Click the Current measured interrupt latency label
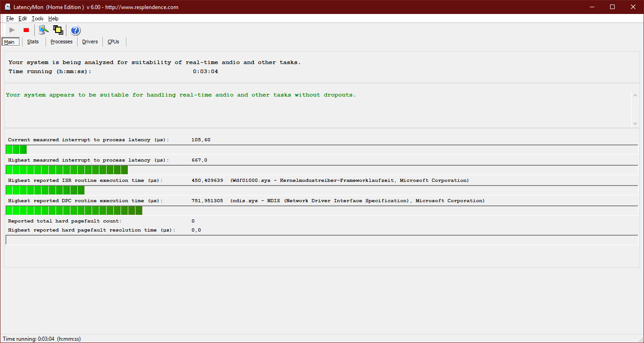This screenshot has height=343, width=644. [x=88, y=140]
